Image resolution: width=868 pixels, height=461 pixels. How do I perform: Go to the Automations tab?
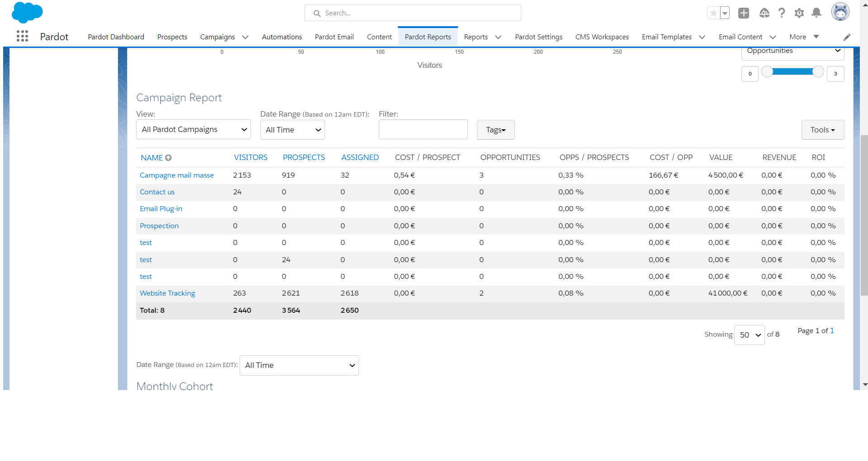282,37
